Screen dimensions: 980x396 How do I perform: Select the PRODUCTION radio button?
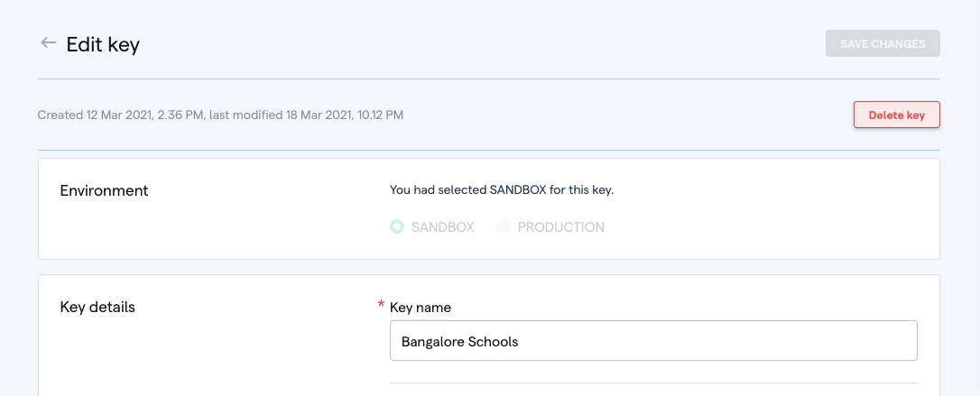coord(504,227)
